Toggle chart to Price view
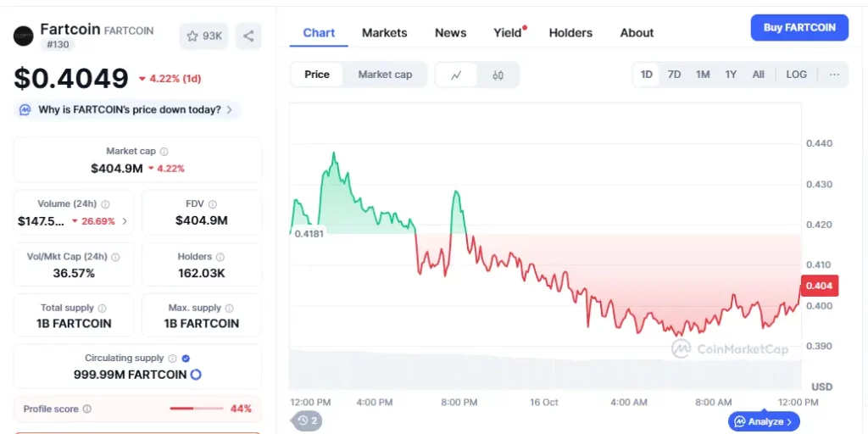This screenshot has height=434, width=868. (317, 75)
